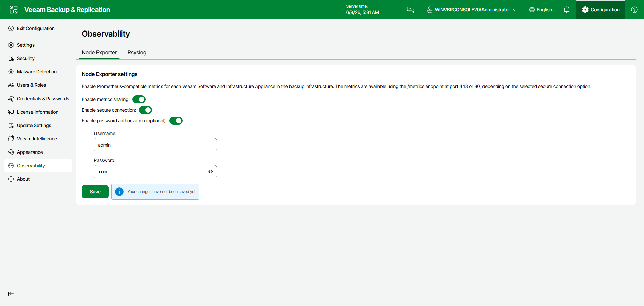Viewport: 644px width, 306px height.
Task: Click the Node Exporter settings heading
Action: pos(110,74)
